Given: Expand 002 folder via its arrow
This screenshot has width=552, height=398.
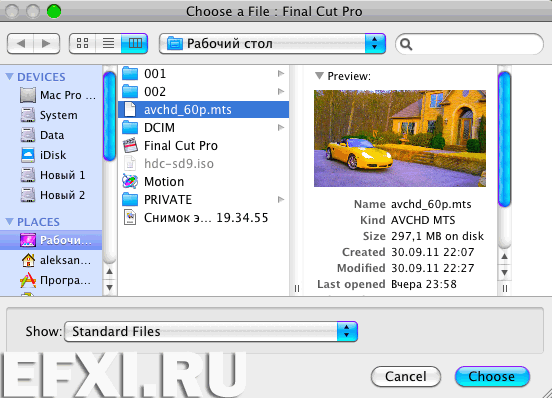Looking at the screenshot, I should point(281,91).
